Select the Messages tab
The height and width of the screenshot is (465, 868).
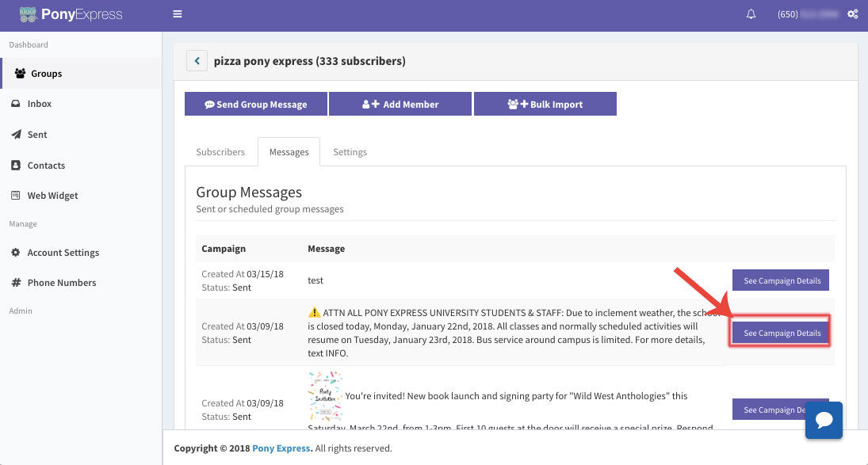tap(289, 152)
